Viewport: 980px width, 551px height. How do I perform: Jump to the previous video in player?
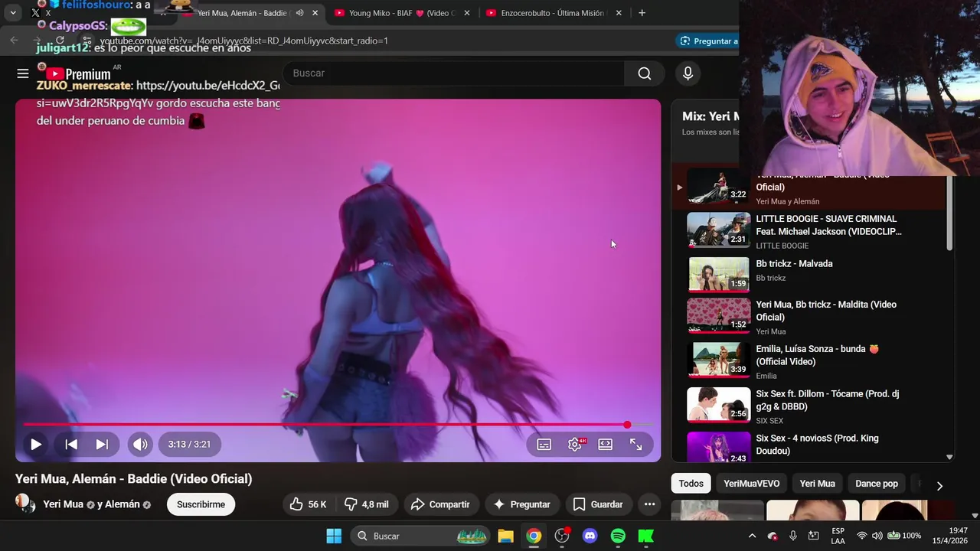click(x=71, y=444)
